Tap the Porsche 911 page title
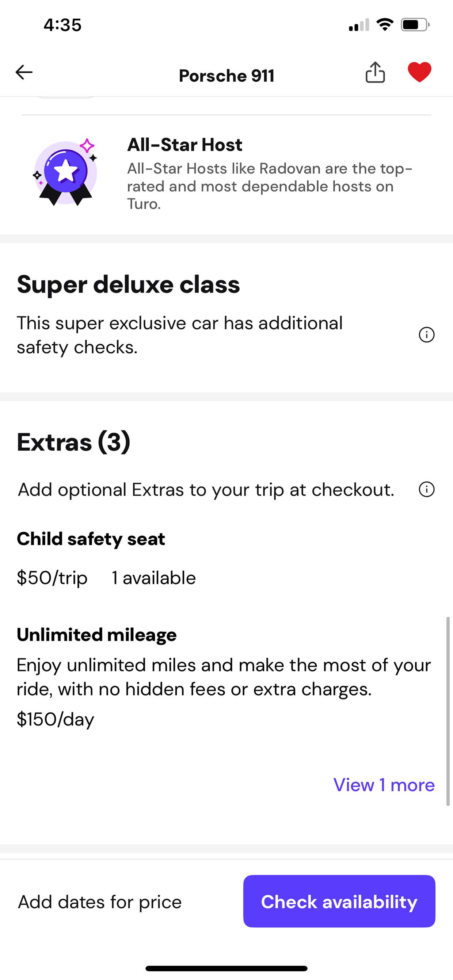 click(x=226, y=75)
